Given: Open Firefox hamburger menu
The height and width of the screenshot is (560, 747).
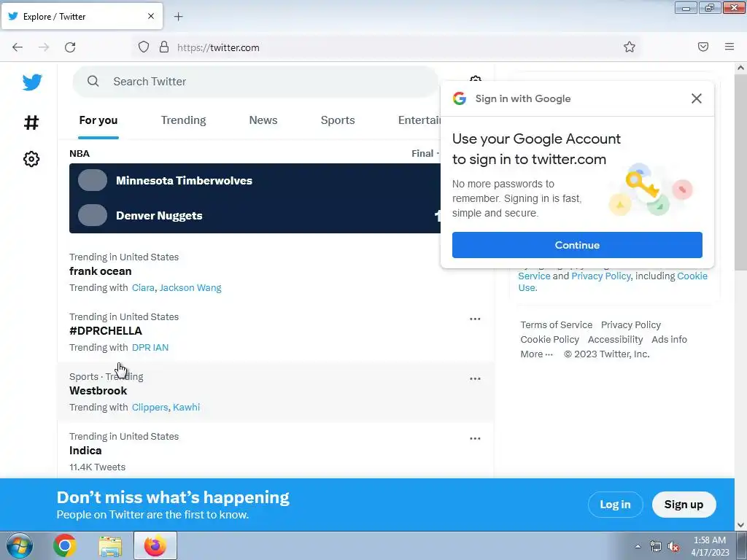Looking at the screenshot, I should [729, 47].
